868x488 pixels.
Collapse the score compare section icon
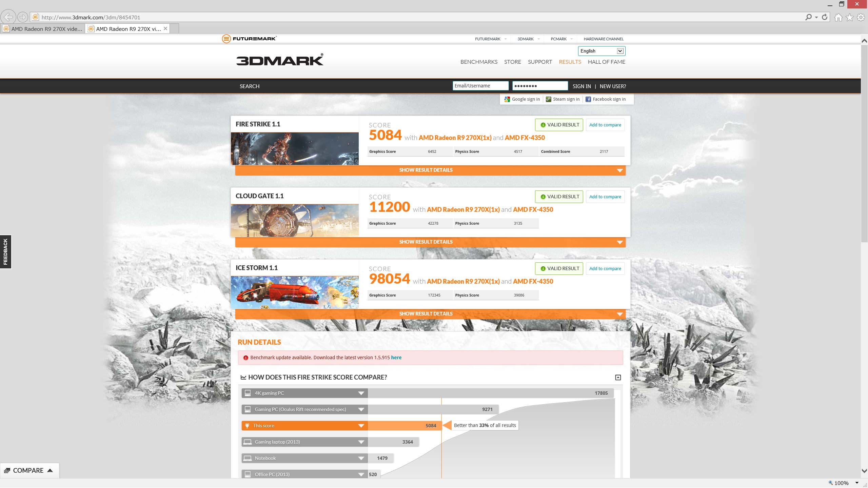coord(618,378)
